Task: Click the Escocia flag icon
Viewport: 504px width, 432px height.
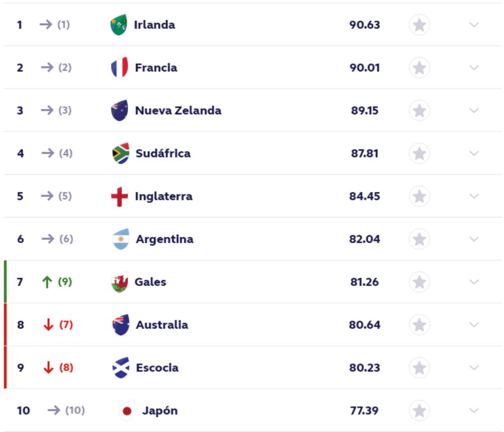Action: (x=121, y=368)
